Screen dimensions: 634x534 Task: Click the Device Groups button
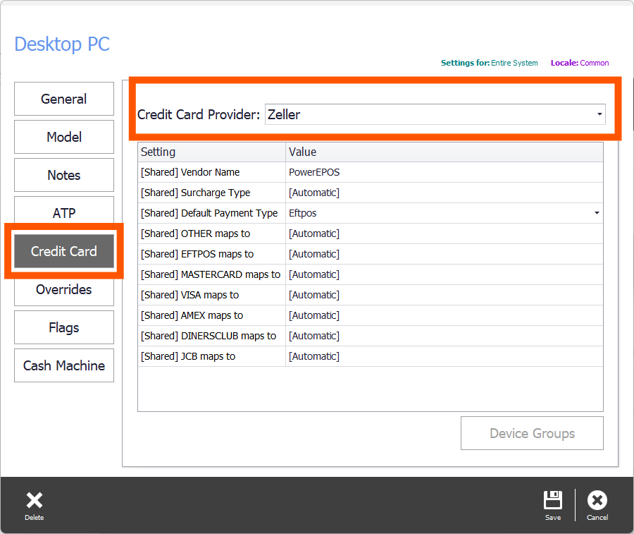[532, 433]
